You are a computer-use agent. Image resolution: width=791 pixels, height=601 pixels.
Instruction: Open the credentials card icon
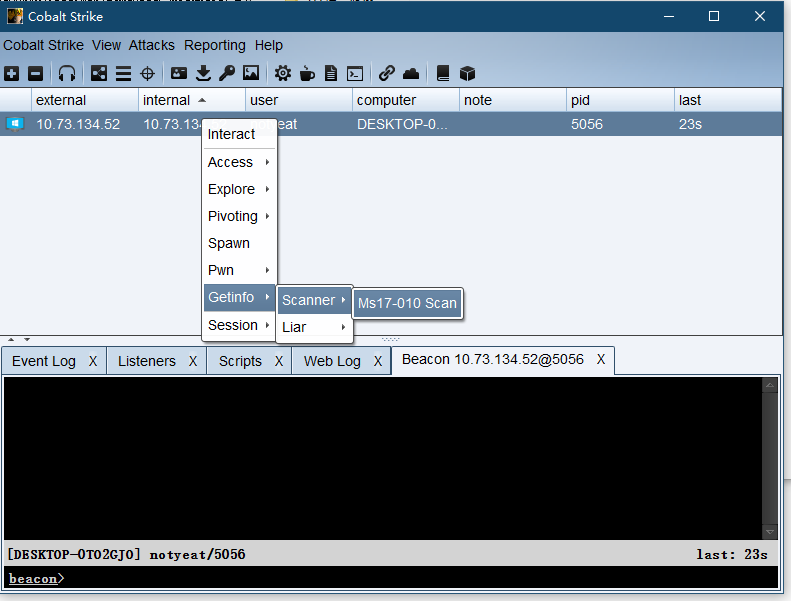pos(179,74)
